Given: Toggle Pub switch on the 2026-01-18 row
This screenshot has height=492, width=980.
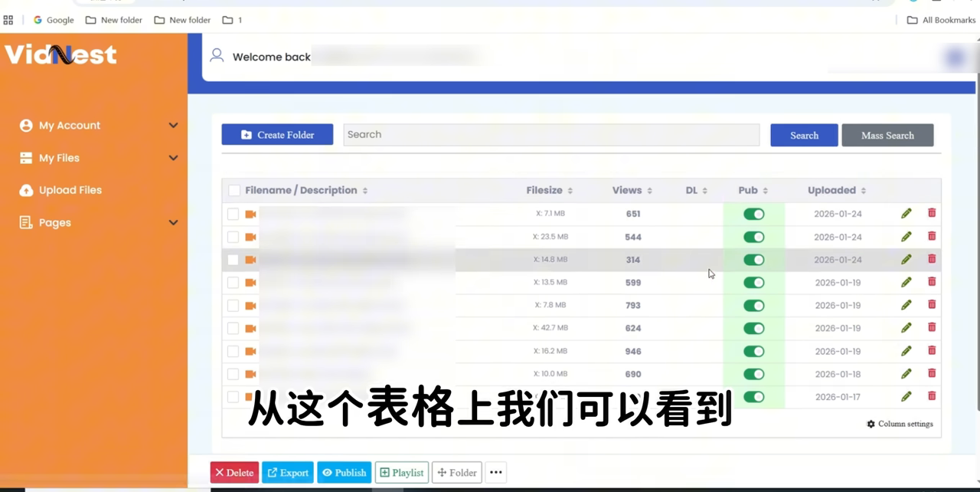Looking at the screenshot, I should (x=754, y=374).
